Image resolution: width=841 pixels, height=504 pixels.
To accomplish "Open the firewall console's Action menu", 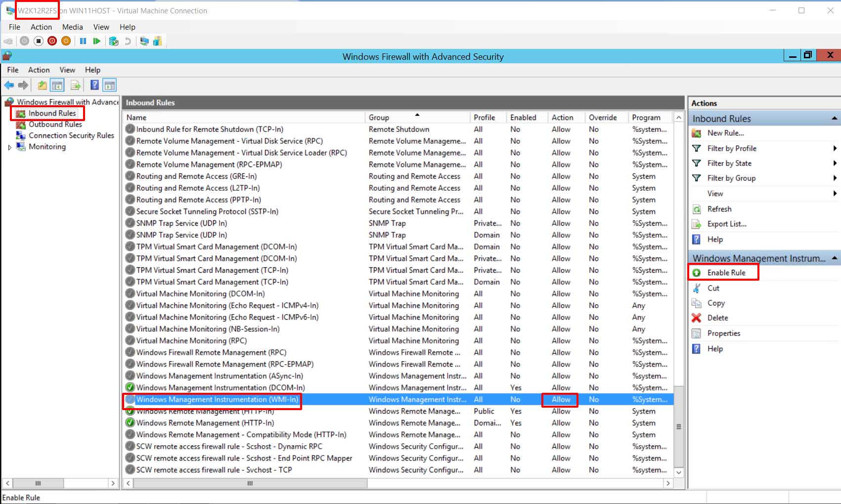I will [x=39, y=70].
